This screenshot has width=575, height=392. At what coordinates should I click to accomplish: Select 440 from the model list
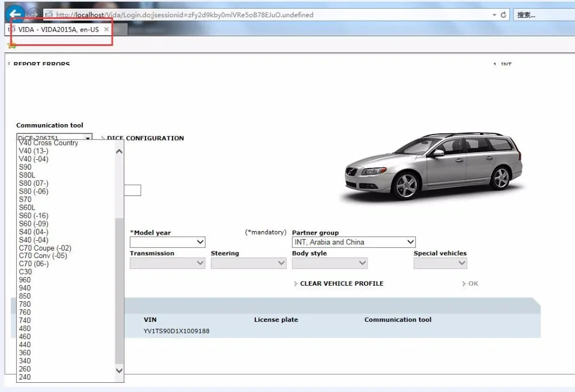[25, 344]
